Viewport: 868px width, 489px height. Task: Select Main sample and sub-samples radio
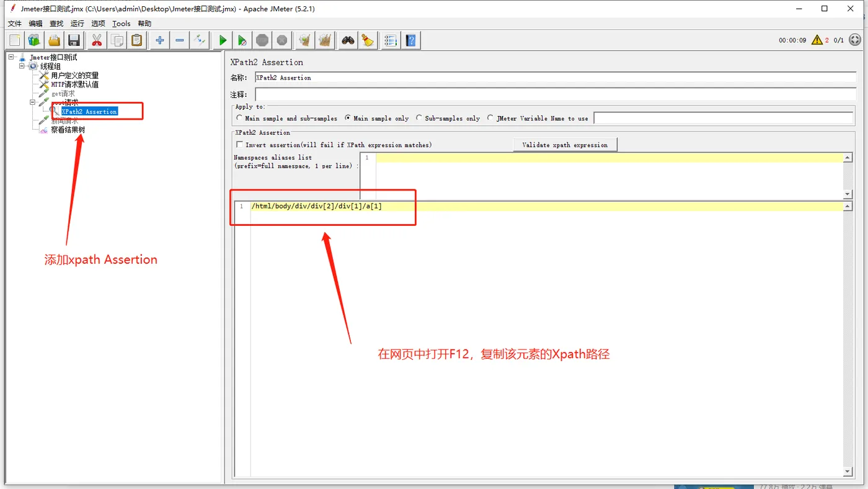tap(239, 118)
